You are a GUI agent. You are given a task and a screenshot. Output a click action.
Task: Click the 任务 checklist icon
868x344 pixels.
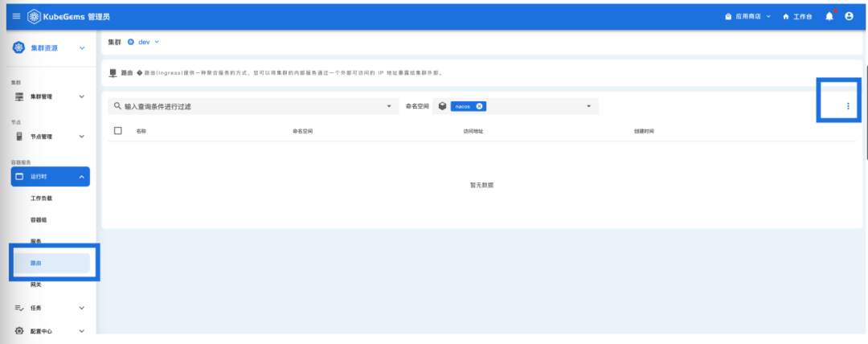pyautogui.click(x=19, y=308)
